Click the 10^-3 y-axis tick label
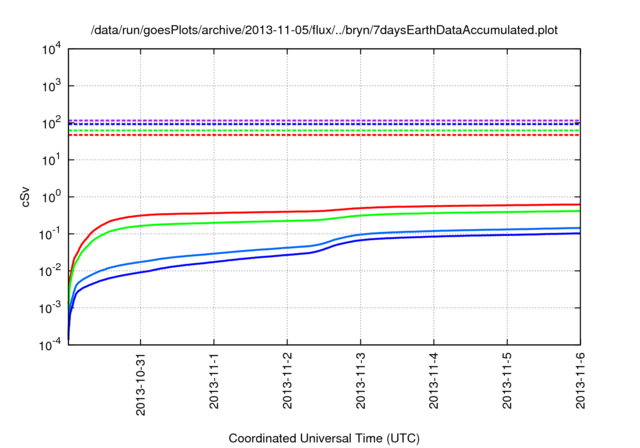Screen dimensions: 640x448 [50, 308]
